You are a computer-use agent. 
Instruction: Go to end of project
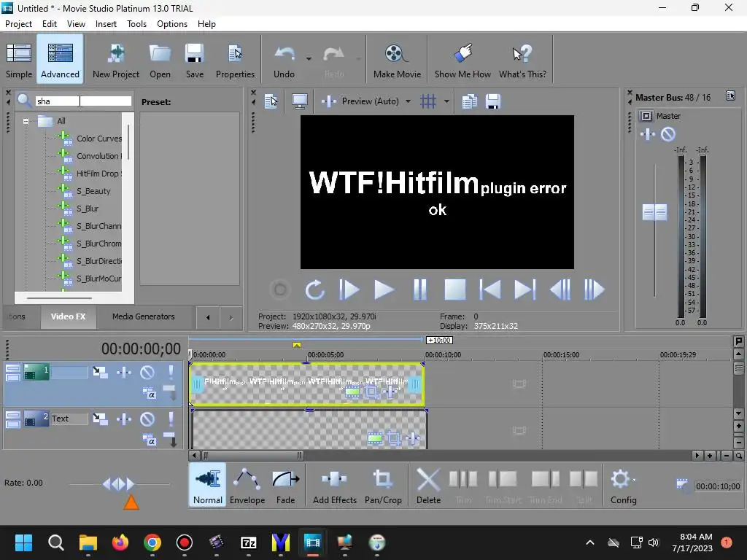pyautogui.click(x=525, y=289)
